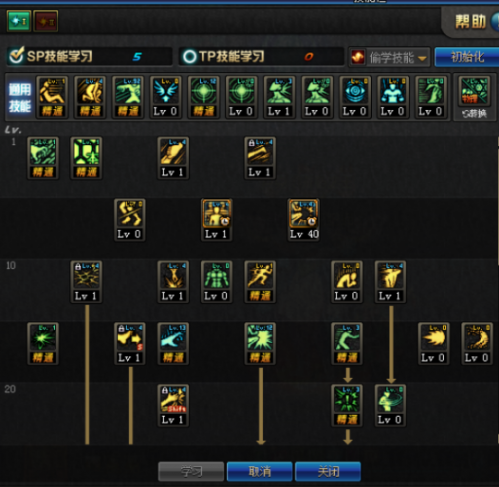
Task: Toggle the green skill-set button at top left
Action: pos(19,21)
